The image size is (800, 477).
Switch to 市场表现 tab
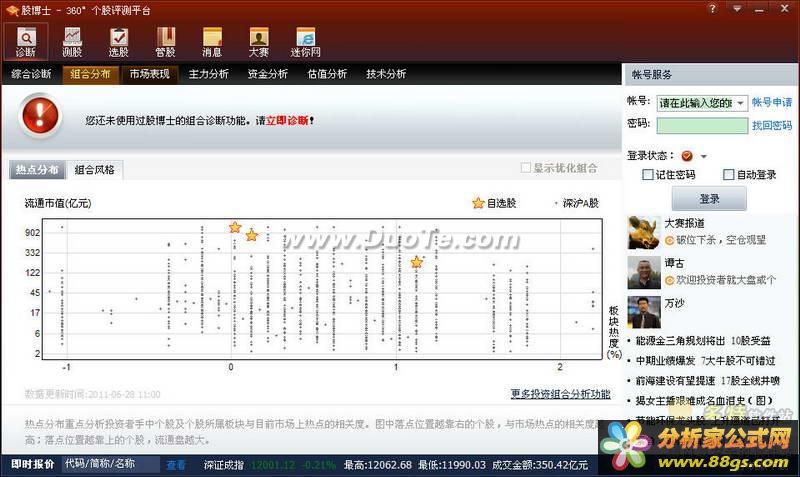pyautogui.click(x=149, y=74)
